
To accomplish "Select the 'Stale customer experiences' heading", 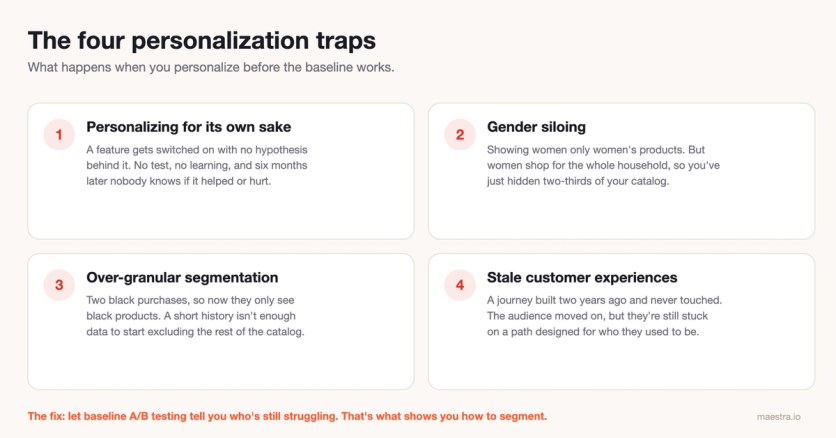I will pos(582,277).
